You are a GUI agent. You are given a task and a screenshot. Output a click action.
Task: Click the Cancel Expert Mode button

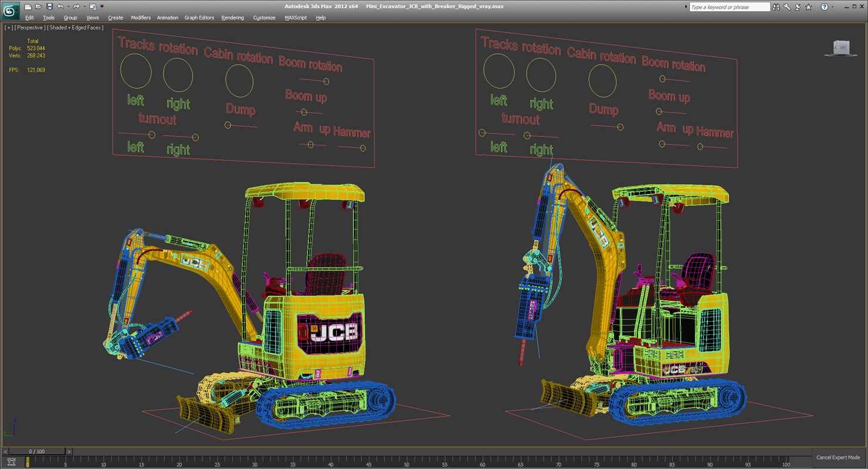coord(838,457)
